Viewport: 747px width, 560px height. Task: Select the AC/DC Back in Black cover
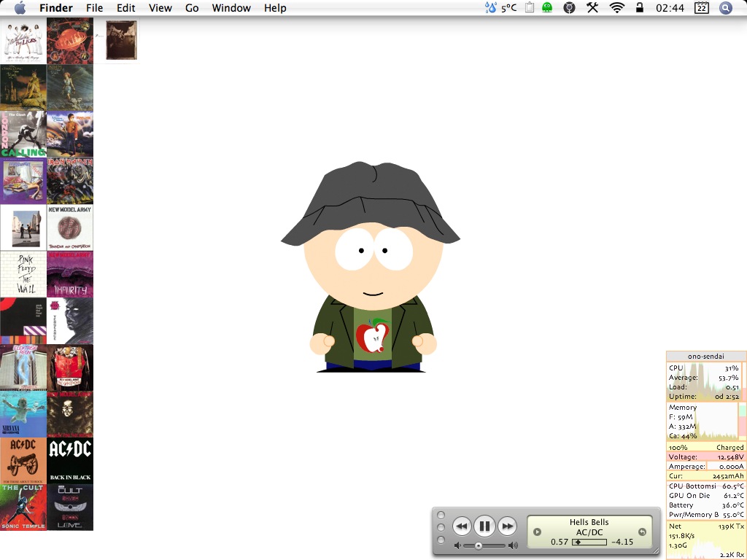(x=70, y=461)
